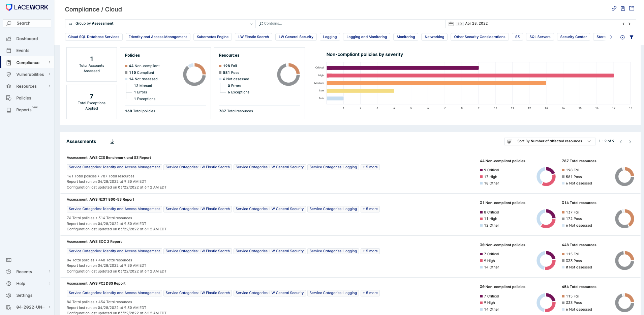
Task: Open calendar date picker icon
Action: tap(451, 24)
